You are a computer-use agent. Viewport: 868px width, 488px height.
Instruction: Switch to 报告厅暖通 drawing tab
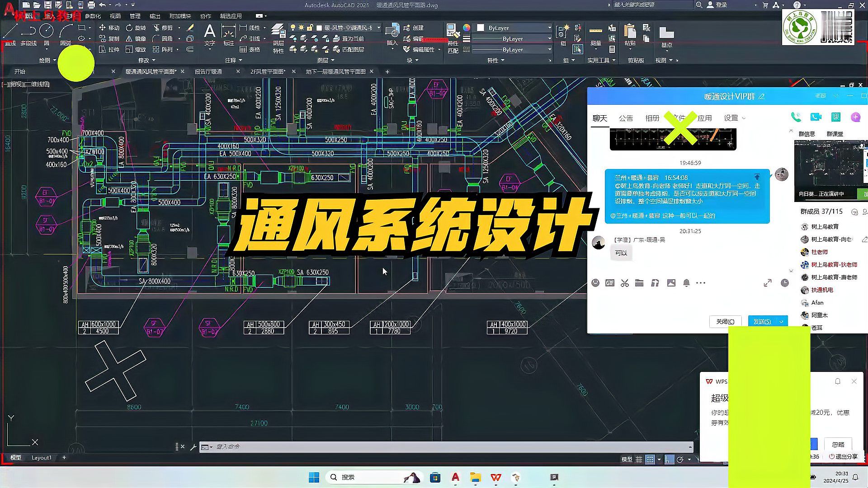208,71
